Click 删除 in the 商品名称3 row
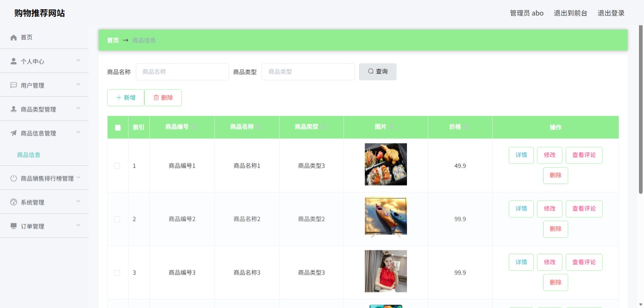This screenshot has width=644, height=308. (x=556, y=282)
